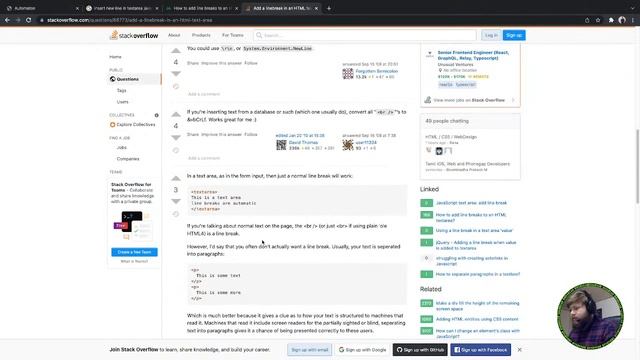Click View more jobs on Stack Overflow
The image size is (640, 360).
469,100
